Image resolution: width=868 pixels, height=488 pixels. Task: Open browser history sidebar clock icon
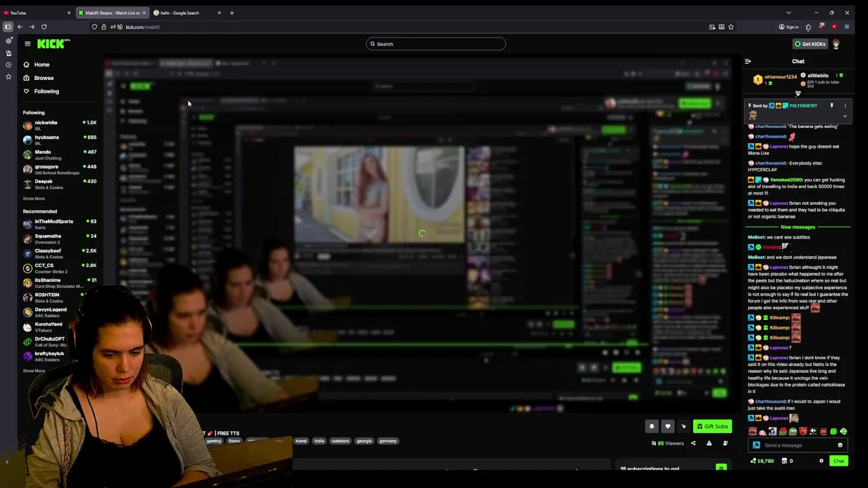8,64
